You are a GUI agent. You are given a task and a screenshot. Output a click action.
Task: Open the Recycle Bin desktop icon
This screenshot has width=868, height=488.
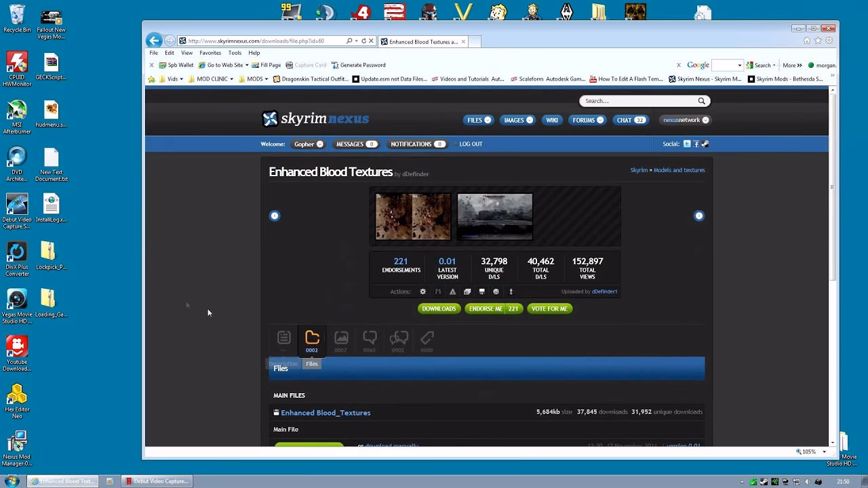tap(17, 18)
